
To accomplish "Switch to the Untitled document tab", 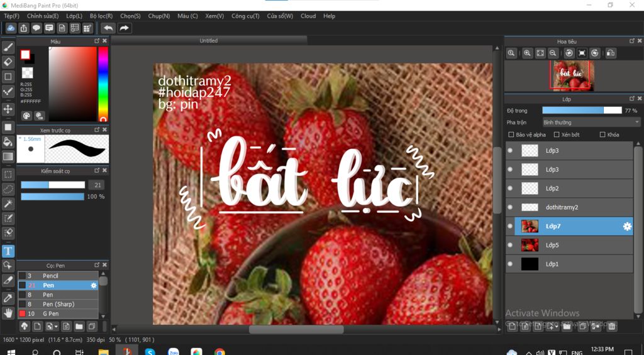I will click(209, 41).
